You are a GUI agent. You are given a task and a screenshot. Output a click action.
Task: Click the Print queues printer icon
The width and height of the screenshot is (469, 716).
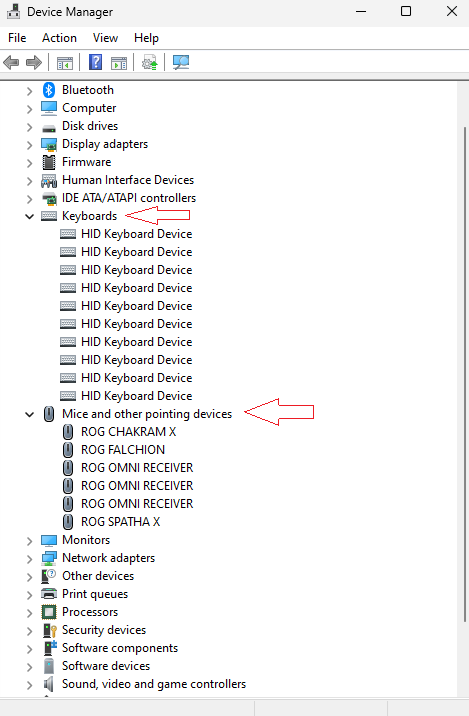point(49,594)
